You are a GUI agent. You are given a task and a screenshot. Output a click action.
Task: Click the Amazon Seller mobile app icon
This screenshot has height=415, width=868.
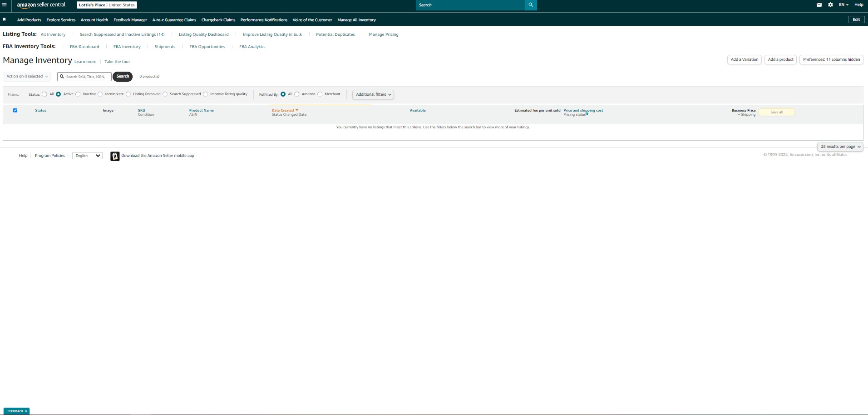point(115,156)
